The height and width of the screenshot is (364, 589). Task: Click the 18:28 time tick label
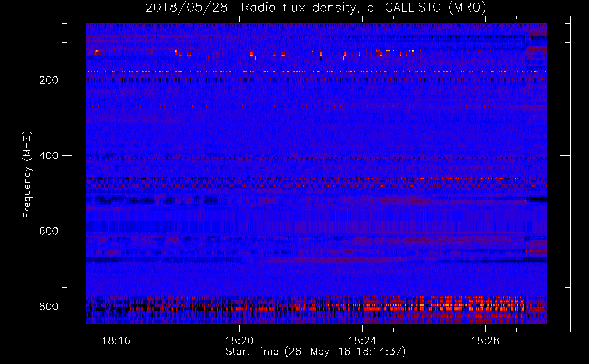[x=485, y=341]
